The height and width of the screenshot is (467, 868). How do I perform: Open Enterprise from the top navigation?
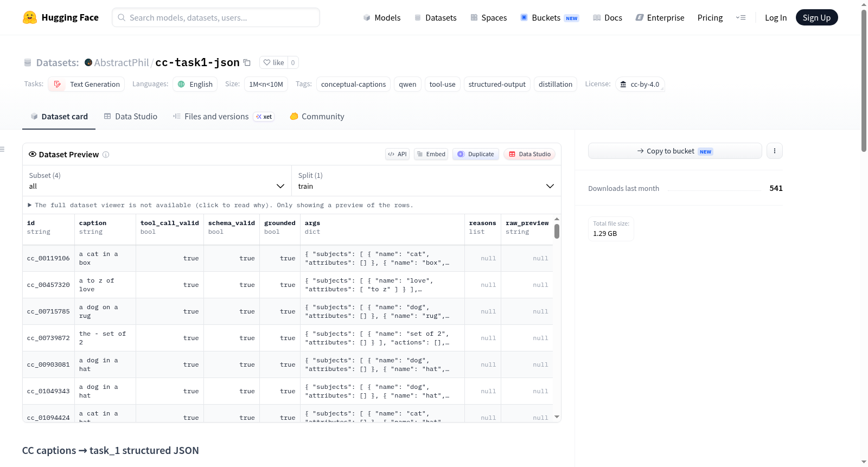point(660,17)
